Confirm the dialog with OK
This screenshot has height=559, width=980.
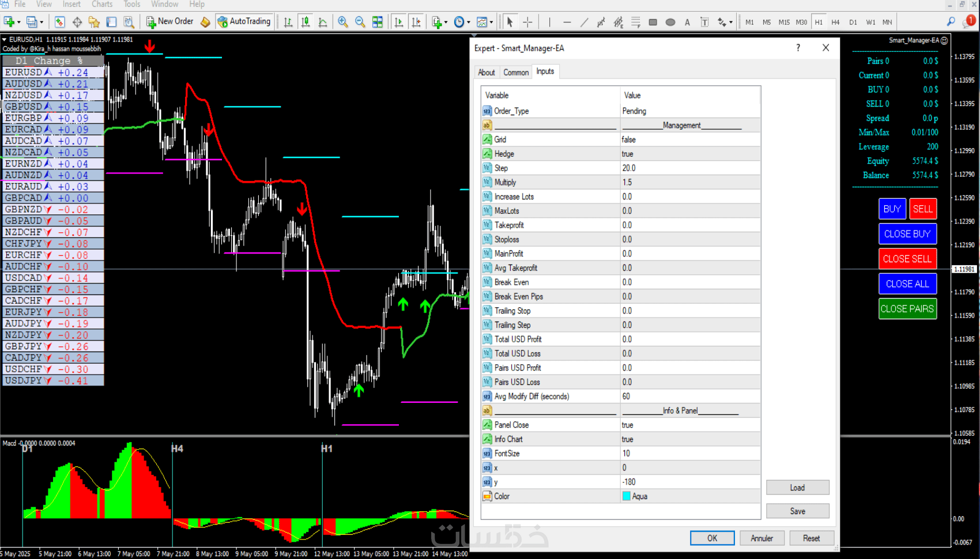pos(713,538)
